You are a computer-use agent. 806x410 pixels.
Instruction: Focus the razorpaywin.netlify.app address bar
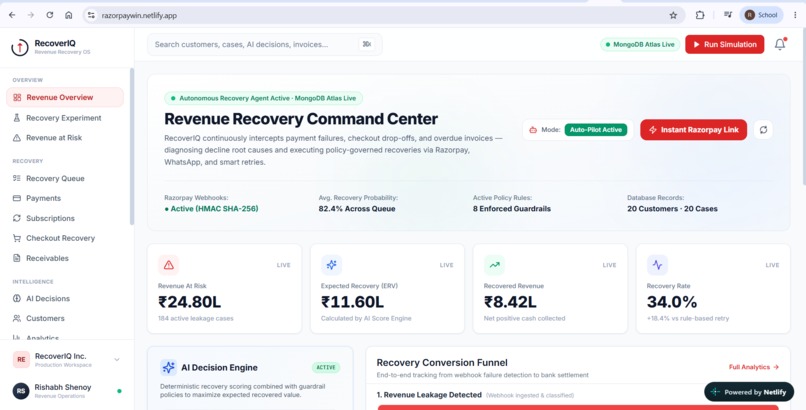(x=383, y=15)
